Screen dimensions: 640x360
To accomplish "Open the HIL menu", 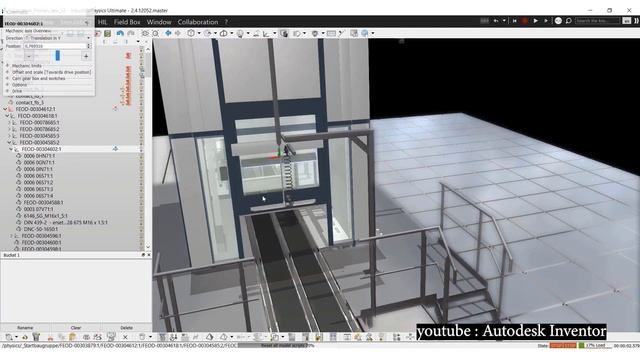I will click(x=102, y=22).
